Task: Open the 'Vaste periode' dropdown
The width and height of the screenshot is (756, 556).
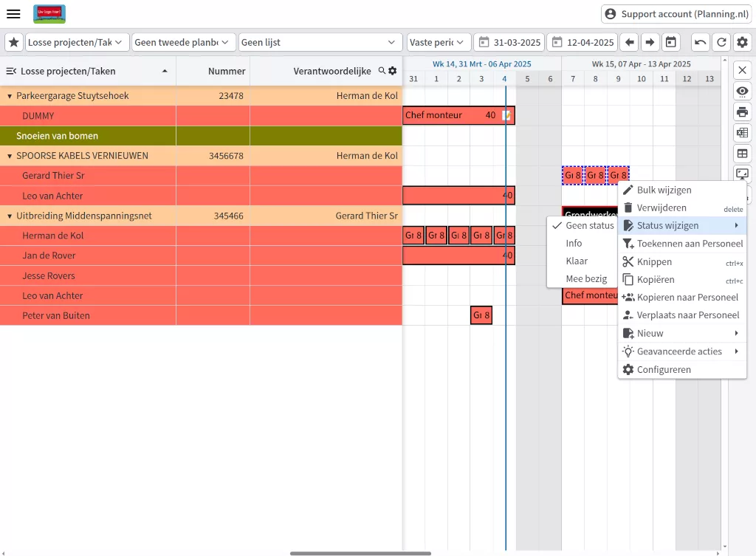Action: click(x=439, y=42)
